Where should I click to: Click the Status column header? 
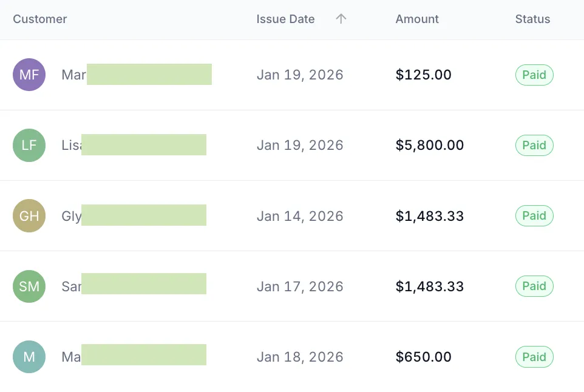(532, 19)
